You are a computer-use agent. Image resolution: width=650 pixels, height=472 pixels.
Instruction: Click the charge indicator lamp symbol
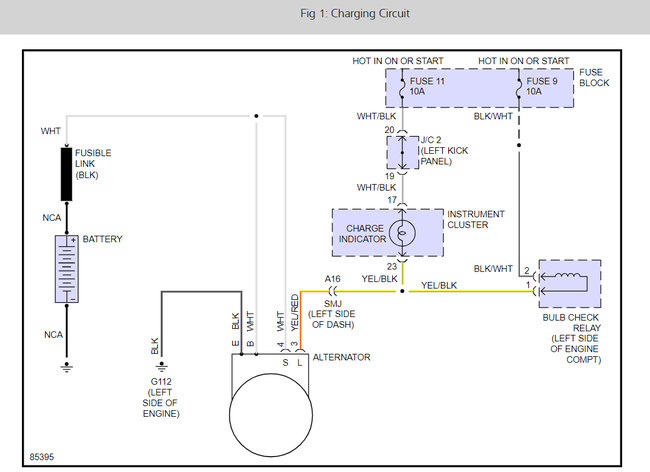(402, 233)
